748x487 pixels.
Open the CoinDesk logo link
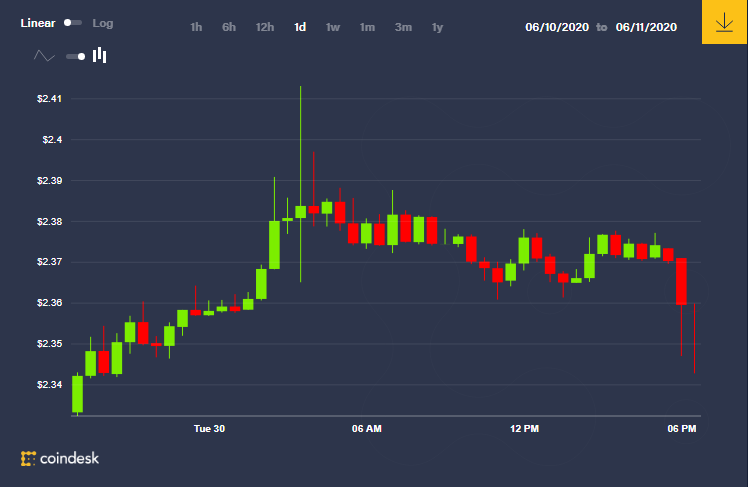60,458
